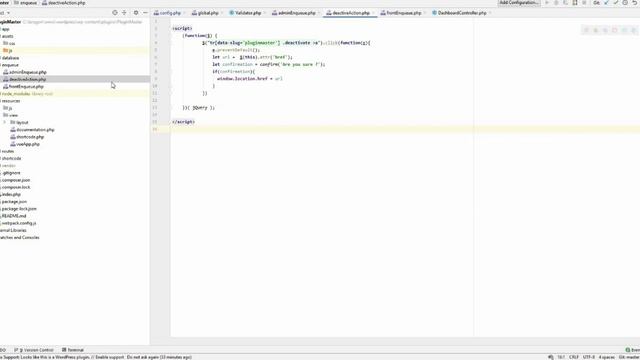
Task: Click CRLF line separator in status bar
Action: click(574, 357)
